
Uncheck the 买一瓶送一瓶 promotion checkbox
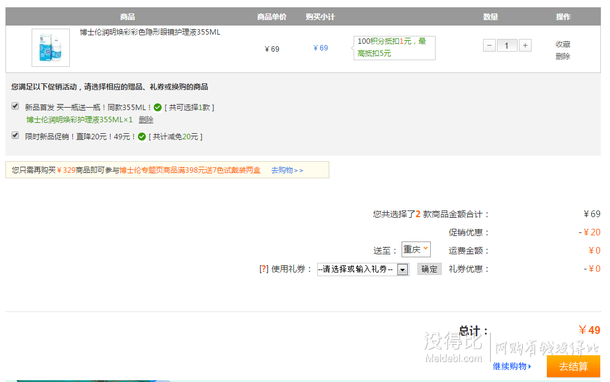click(x=15, y=106)
